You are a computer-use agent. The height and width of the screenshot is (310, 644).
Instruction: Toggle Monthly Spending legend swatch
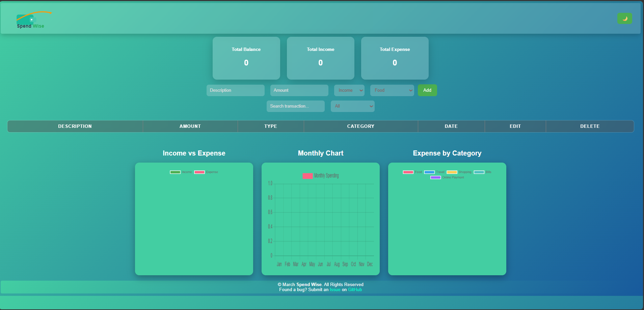click(x=307, y=176)
